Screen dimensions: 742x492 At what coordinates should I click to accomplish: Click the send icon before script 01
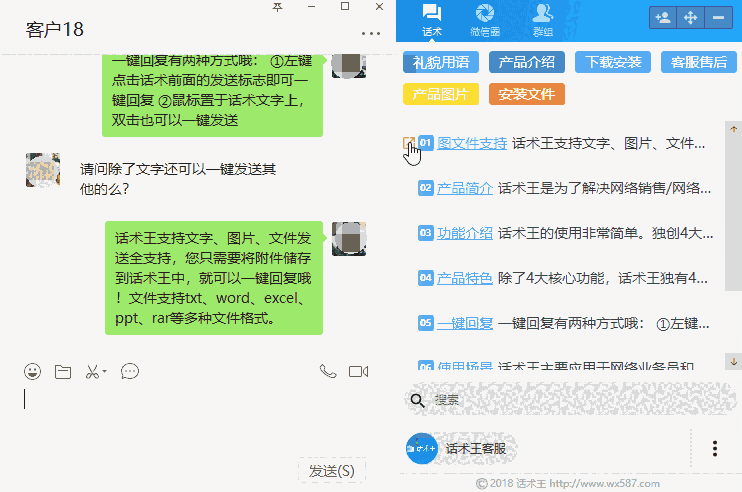(x=409, y=142)
